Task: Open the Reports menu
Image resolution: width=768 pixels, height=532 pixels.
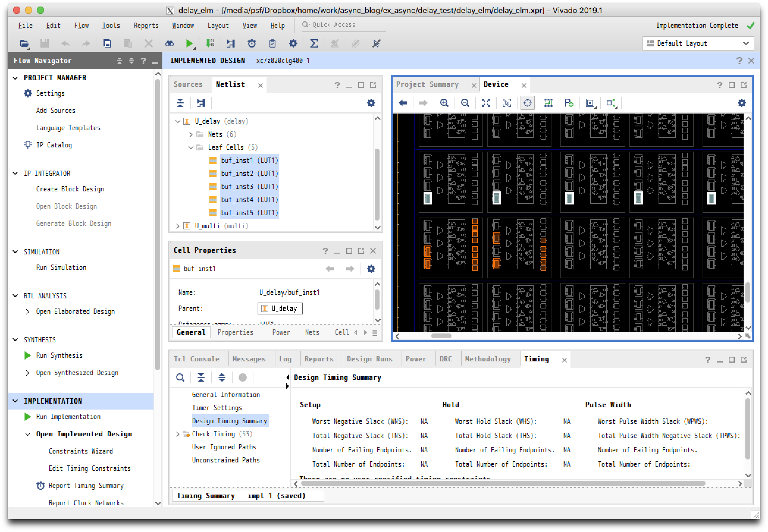Action: [146, 26]
